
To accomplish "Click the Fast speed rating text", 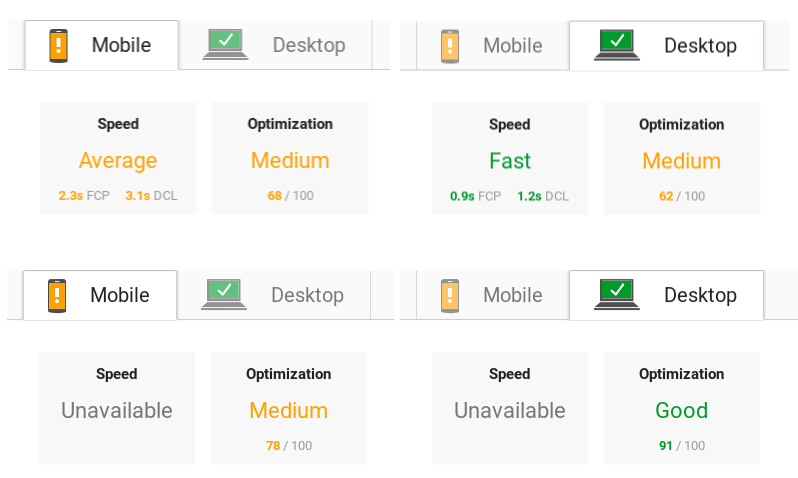I will click(x=510, y=160).
